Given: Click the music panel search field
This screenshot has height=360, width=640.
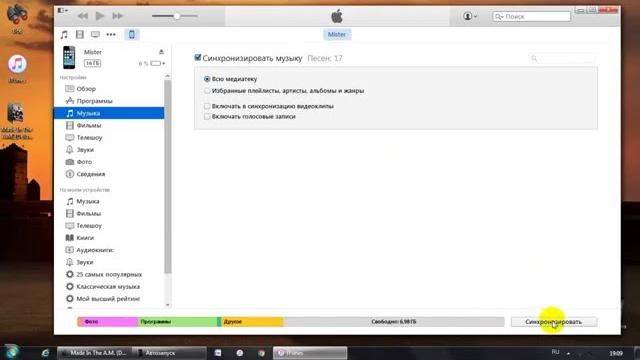Looking at the screenshot, I should (x=561, y=58).
